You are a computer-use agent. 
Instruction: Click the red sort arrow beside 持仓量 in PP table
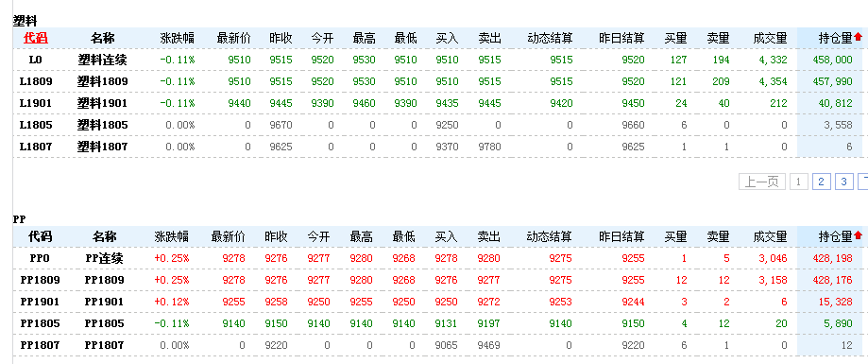pos(858,236)
